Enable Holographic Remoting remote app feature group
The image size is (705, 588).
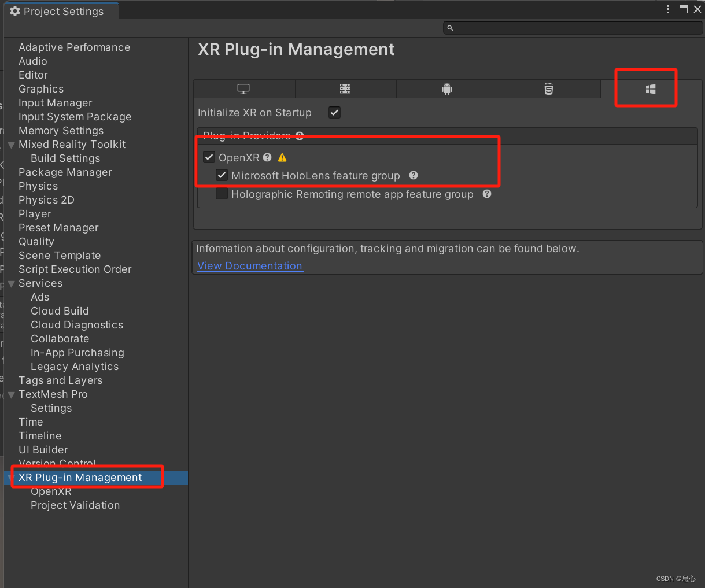point(222,194)
